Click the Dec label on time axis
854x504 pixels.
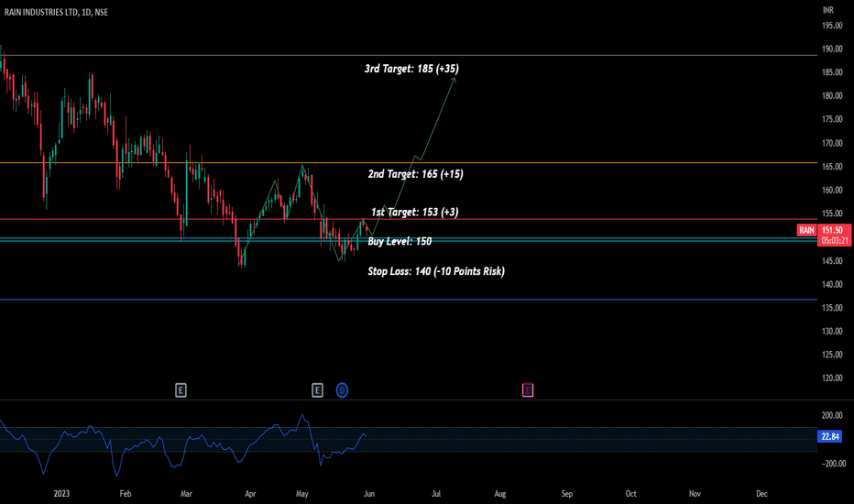(x=761, y=494)
